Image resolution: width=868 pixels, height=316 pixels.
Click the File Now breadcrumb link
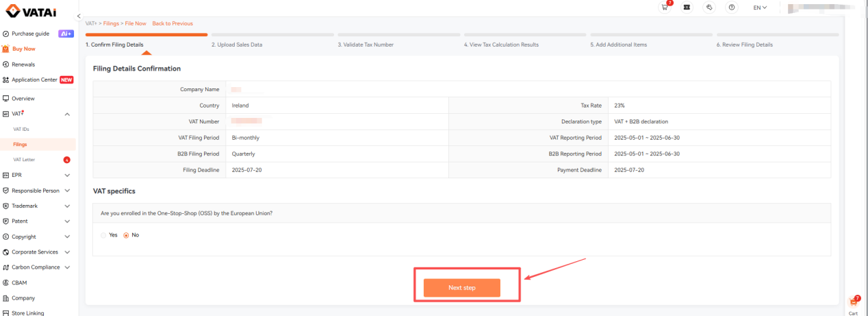pos(136,23)
